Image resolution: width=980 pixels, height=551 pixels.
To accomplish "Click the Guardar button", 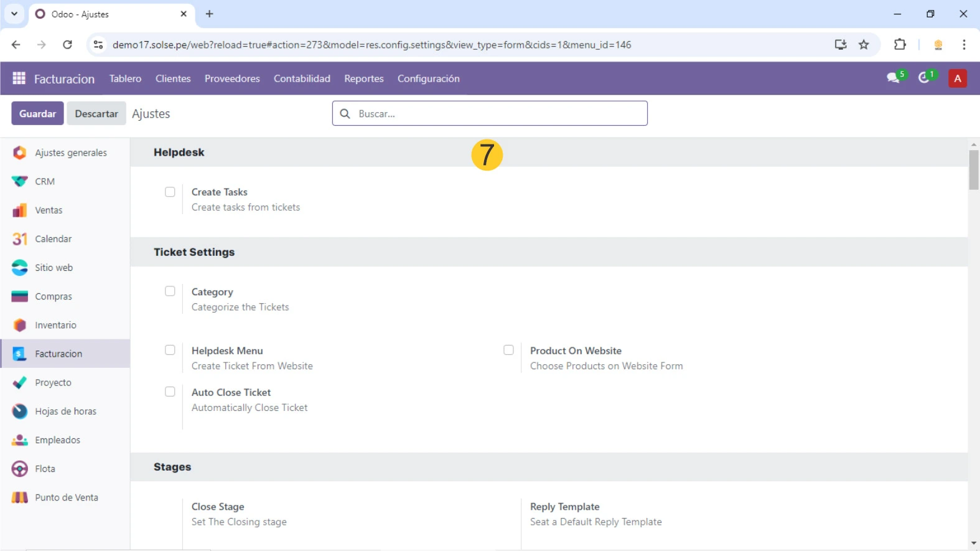I will point(37,113).
